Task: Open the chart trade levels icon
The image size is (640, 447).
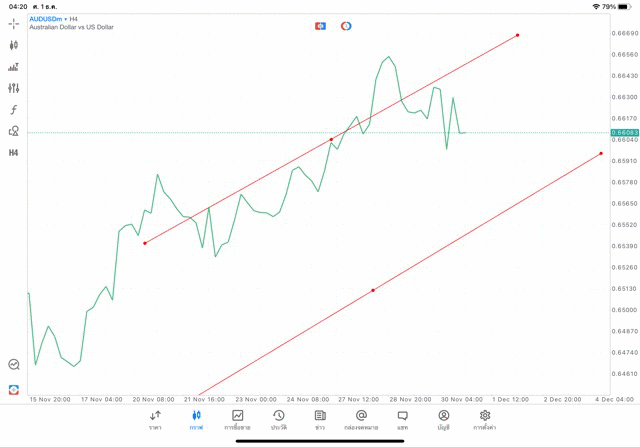Action: click(x=14, y=67)
